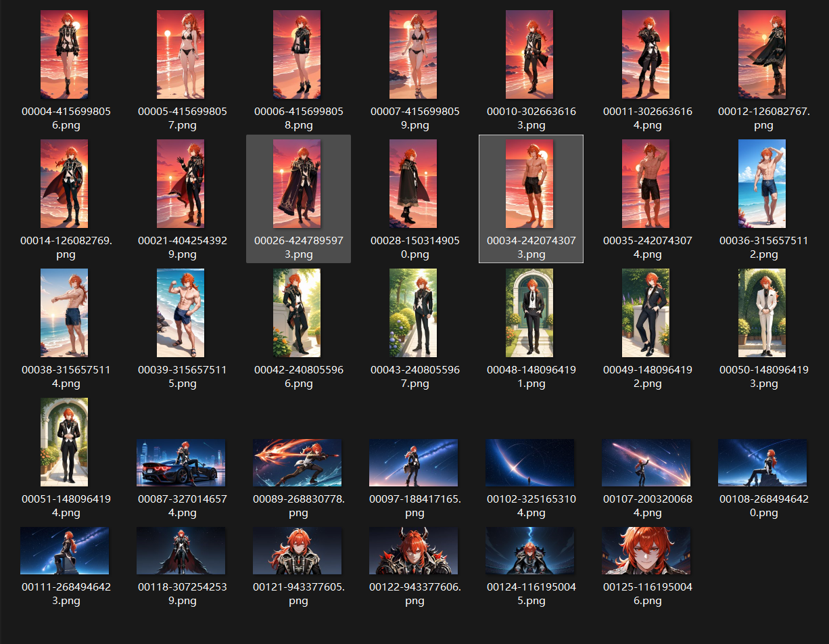Click highlighted thumbnail 00026-4247895973.png
The image size is (829, 644).
pos(297,183)
